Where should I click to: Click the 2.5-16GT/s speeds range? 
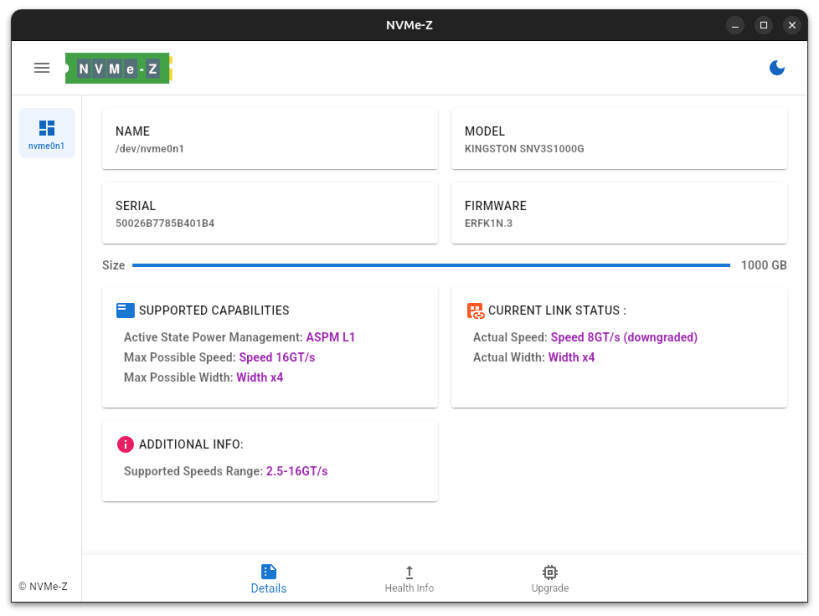pos(297,471)
